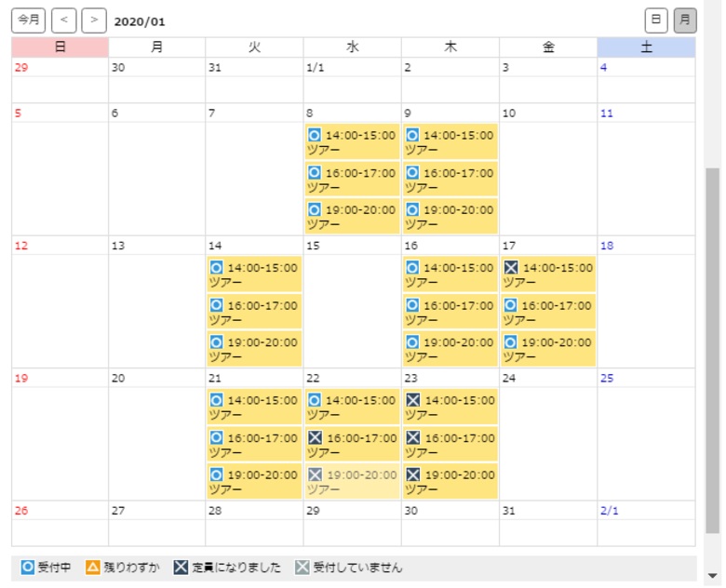
Task: Click the available icon on Jan 8 14:00 tour
Action: [315, 135]
